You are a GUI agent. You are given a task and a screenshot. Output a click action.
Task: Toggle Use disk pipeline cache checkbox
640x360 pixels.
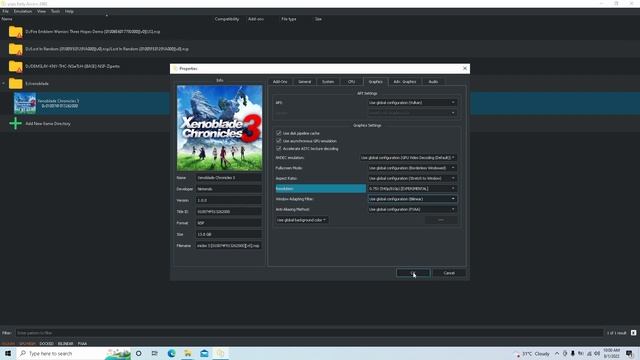(x=279, y=133)
